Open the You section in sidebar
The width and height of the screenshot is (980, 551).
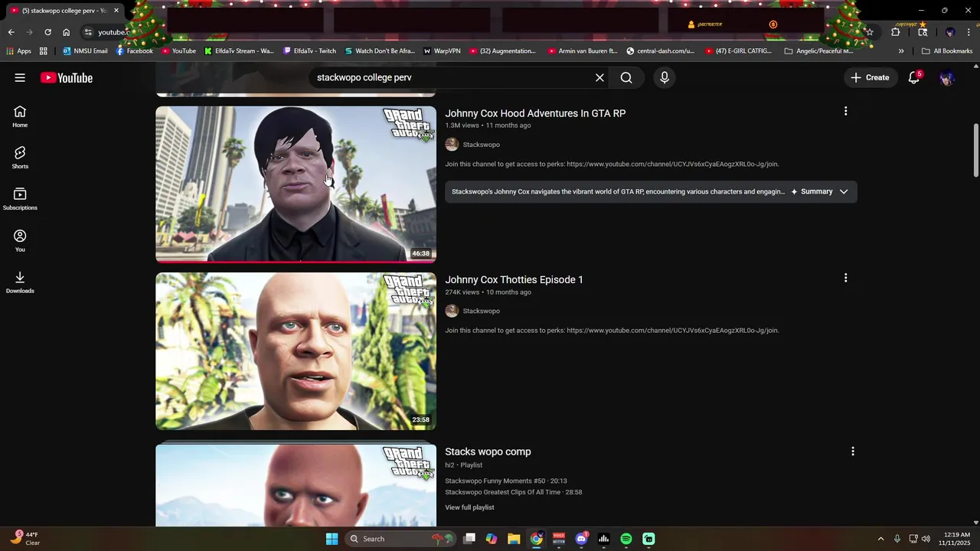click(x=20, y=241)
